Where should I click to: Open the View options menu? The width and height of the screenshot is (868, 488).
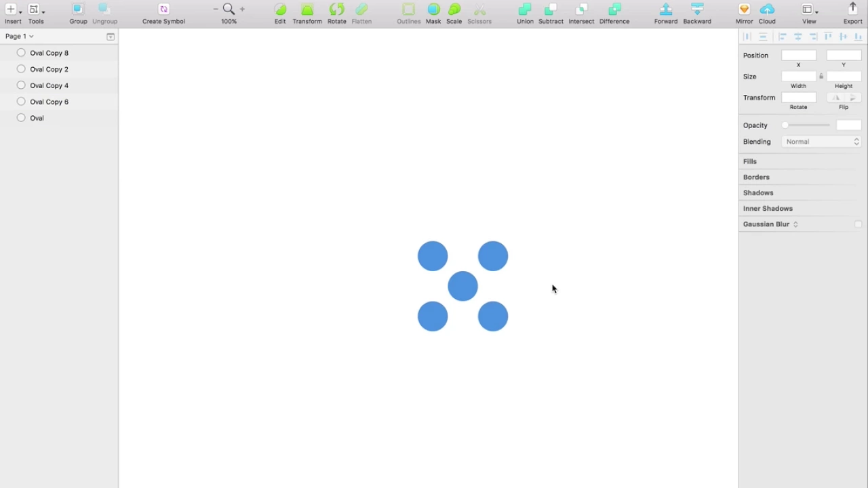tap(809, 13)
